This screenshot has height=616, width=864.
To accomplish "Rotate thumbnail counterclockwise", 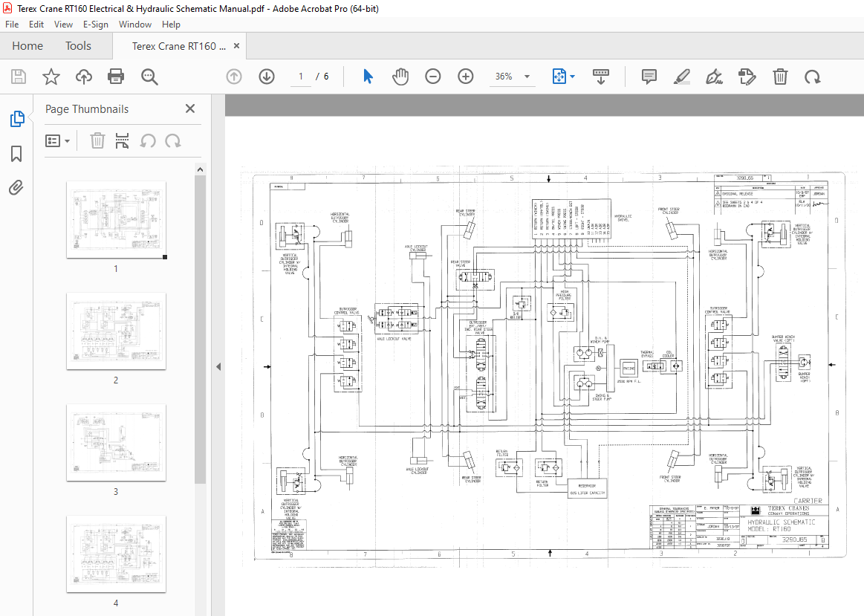I will click(148, 141).
